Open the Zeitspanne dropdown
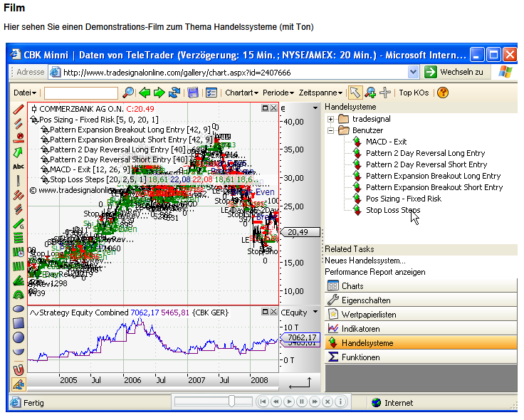 coord(320,93)
